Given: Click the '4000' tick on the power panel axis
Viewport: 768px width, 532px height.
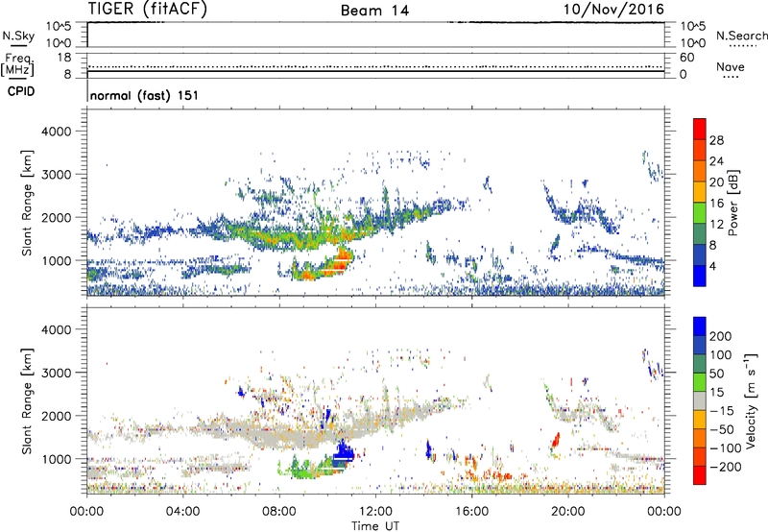Looking at the screenshot, I should point(57,132).
